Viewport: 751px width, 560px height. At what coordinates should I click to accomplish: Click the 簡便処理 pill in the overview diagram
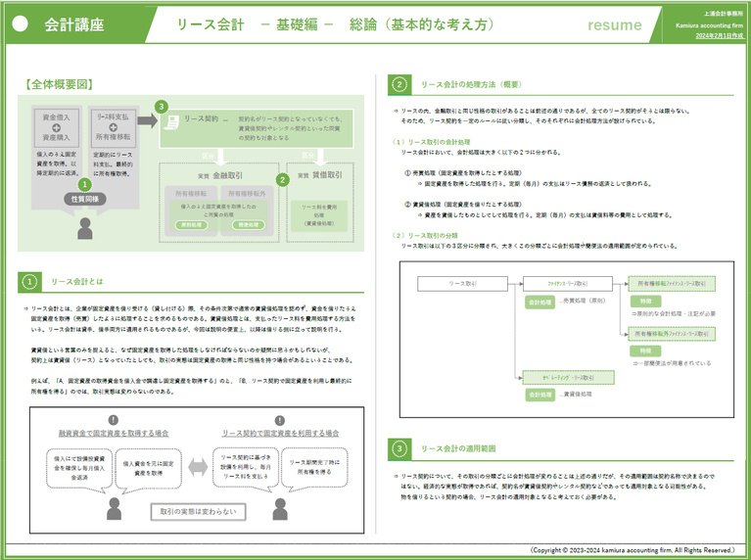pyautogui.click(x=248, y=224)
